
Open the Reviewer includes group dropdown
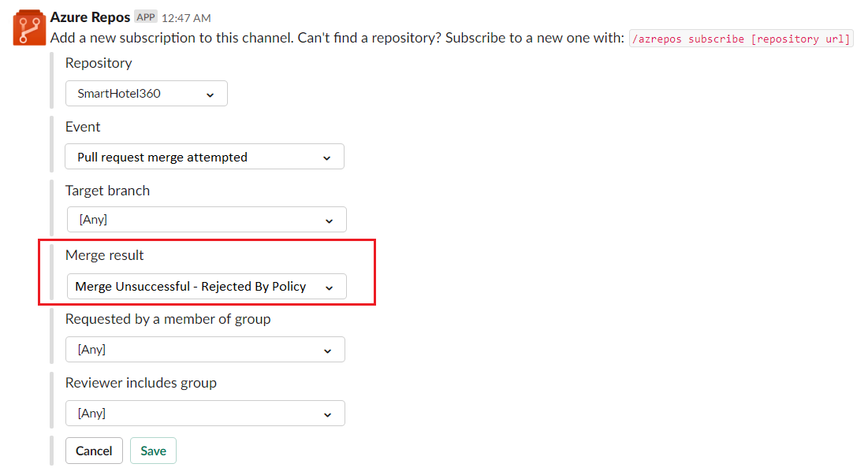click(205, 413)
